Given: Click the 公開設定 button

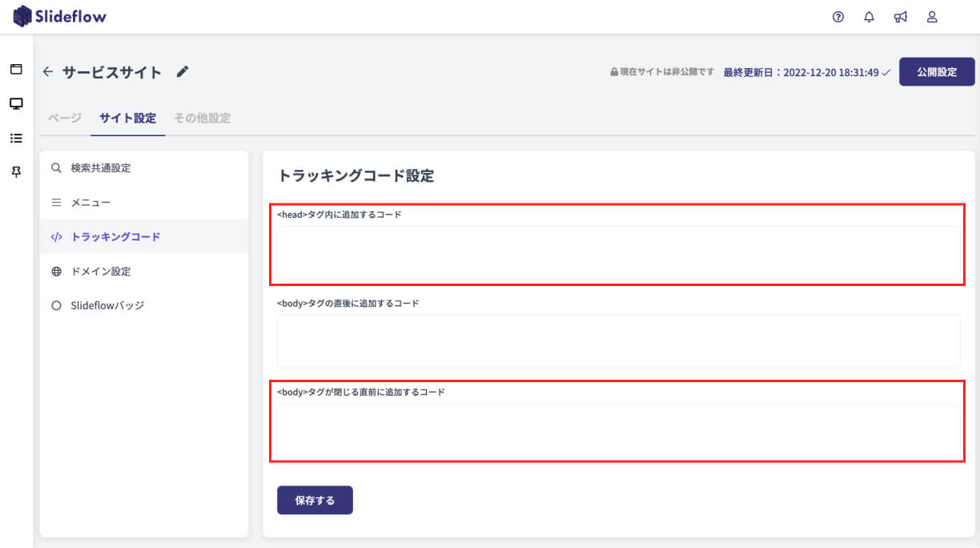Looking at the screenshot, I should coord(937,71).
